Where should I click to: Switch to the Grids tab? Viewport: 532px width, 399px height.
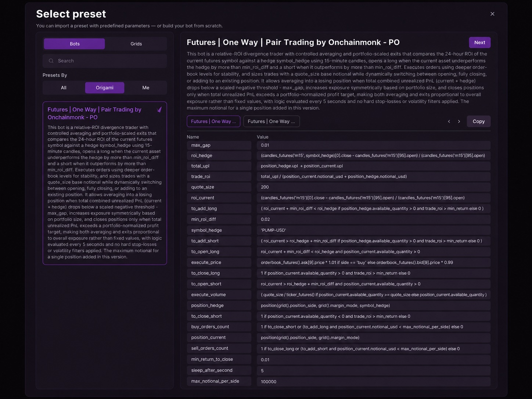point(136,44)
